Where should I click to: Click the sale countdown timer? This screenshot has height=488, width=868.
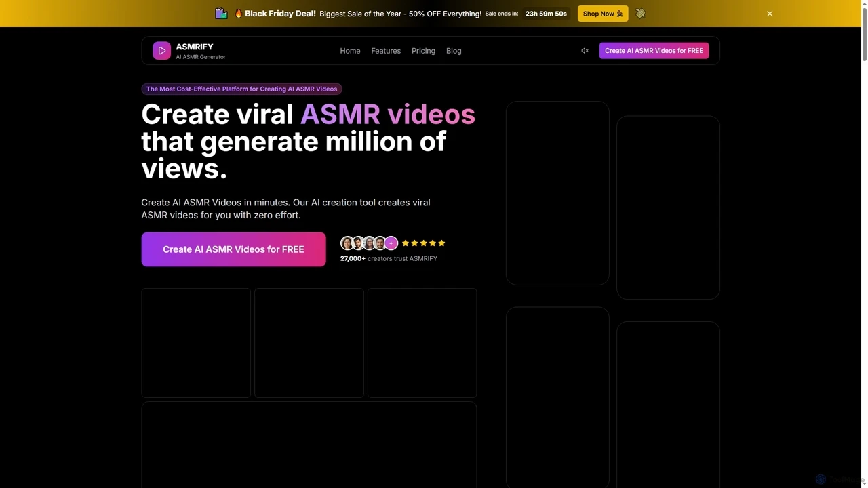(x=546, y=14)
